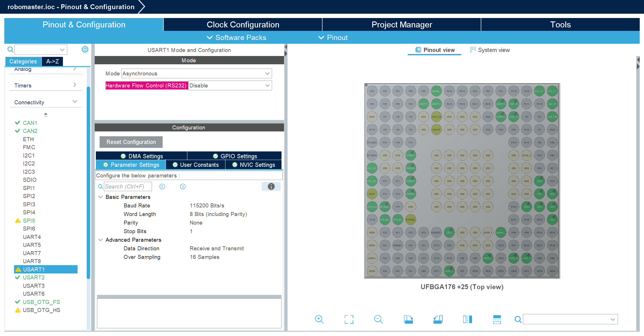This screenshot has height=336, width=644.
Task: Click the zoom in pinout icon
Action: coord(319,319)
